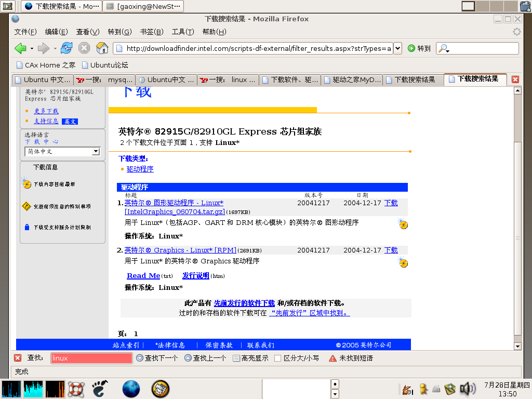
Task: Click the sidebar latest-download disc icon
Action: pyautogui.click(x=26, y=183)
